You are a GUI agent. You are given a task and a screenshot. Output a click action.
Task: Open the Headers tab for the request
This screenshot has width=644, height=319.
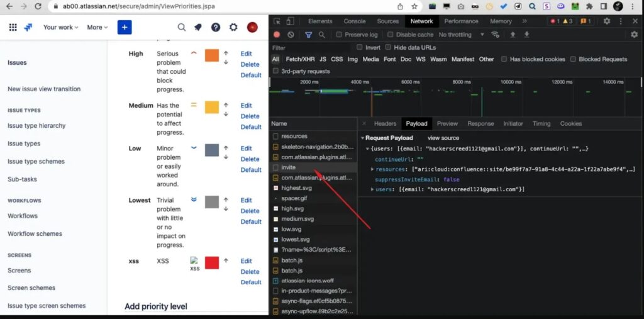point(385,124)
